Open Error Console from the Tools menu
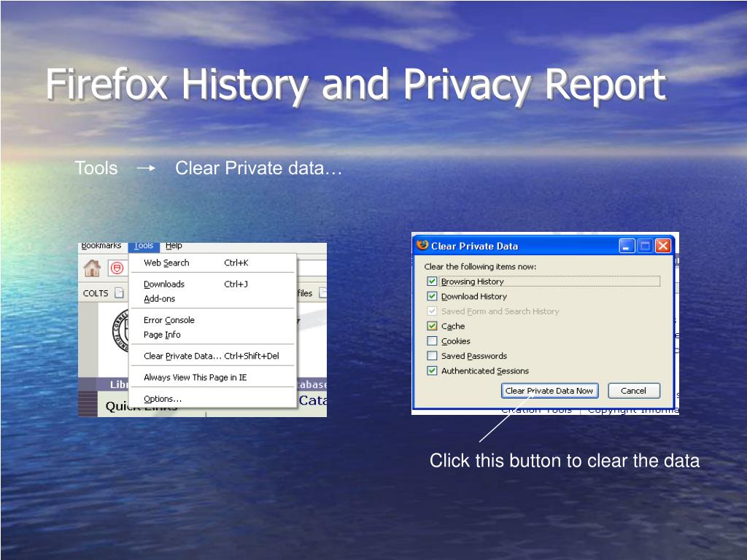 pos(212,320)
